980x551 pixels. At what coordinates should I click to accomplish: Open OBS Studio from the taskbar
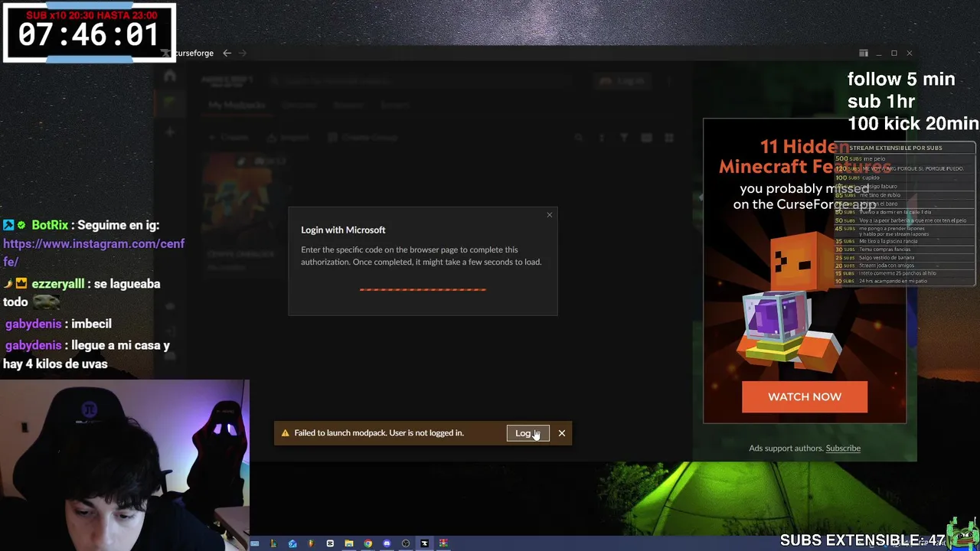click(406, 543)
